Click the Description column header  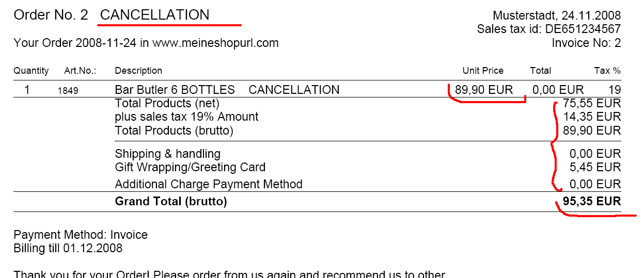pyautogui.click(x=138, y=71)
